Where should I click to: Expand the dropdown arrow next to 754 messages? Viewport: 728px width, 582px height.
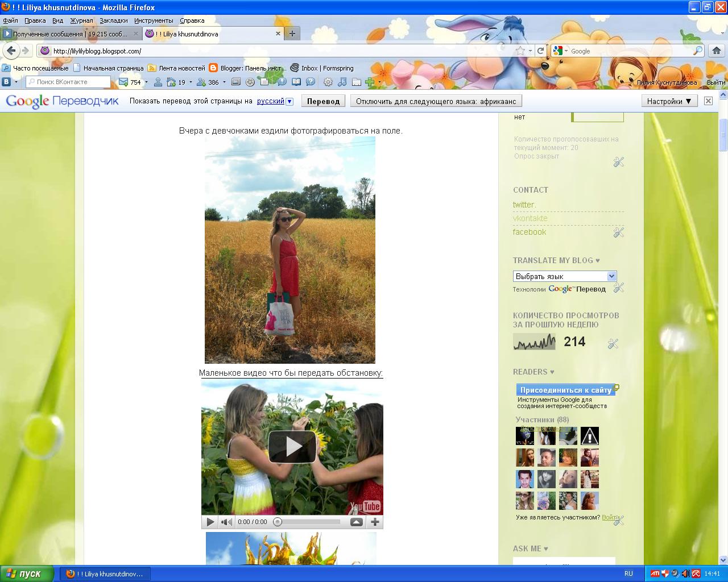coord(146,82)
